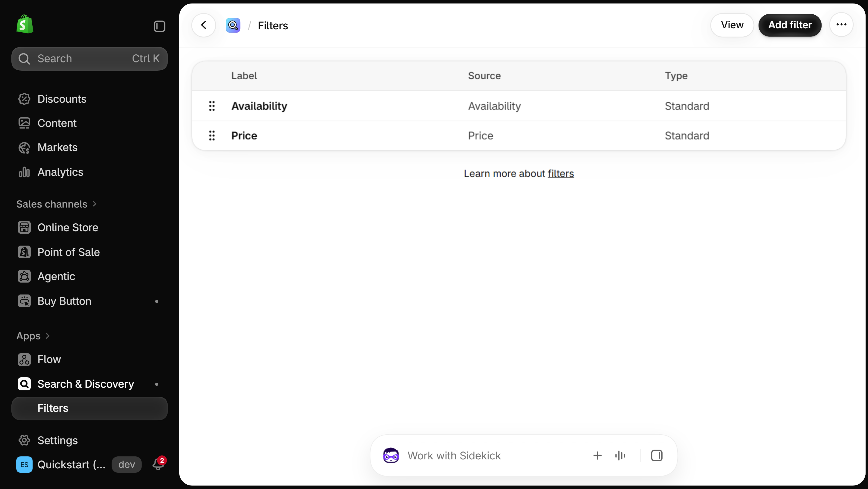
Task: Collapse the sidebar with the panel icon
Action: pos(159,26)
